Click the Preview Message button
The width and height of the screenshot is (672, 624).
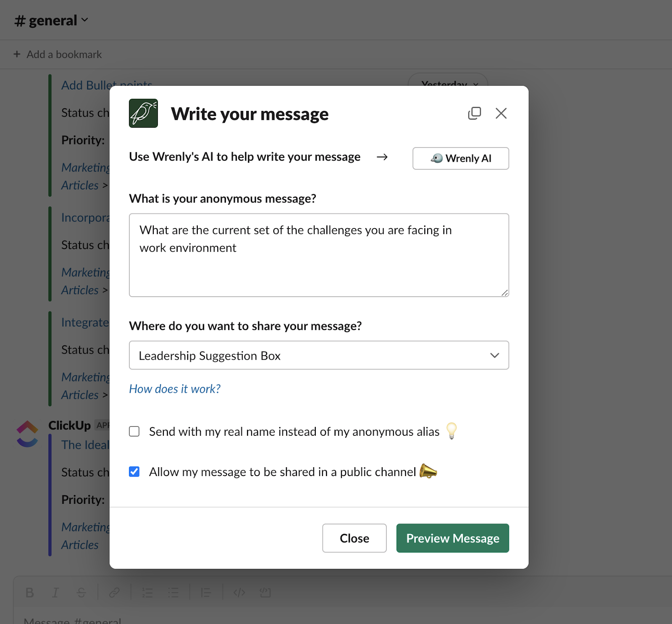pyautogui.click(x=453, y=538)
